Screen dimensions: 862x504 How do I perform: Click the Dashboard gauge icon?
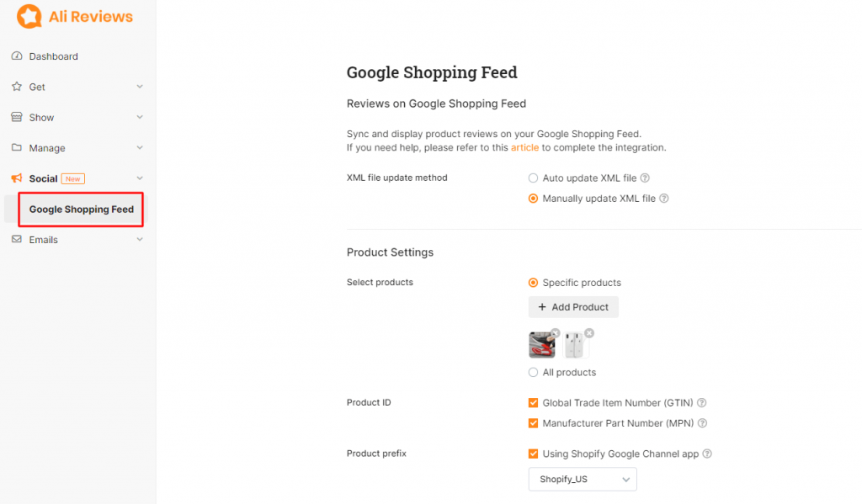click(17, 56)
